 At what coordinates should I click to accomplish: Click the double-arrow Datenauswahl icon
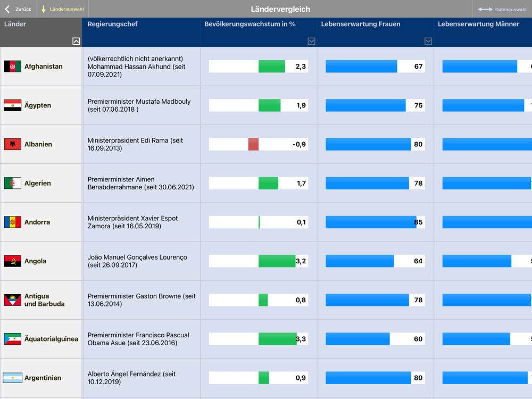[485, 10]
